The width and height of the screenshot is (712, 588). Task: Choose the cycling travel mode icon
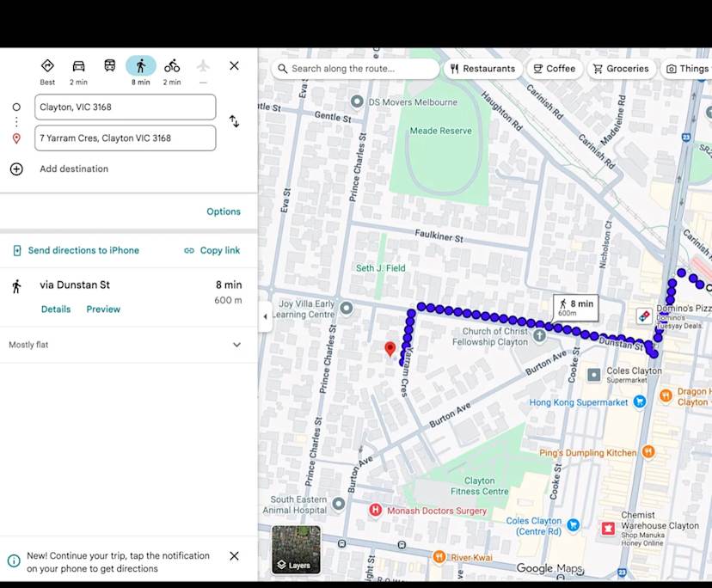172,66
